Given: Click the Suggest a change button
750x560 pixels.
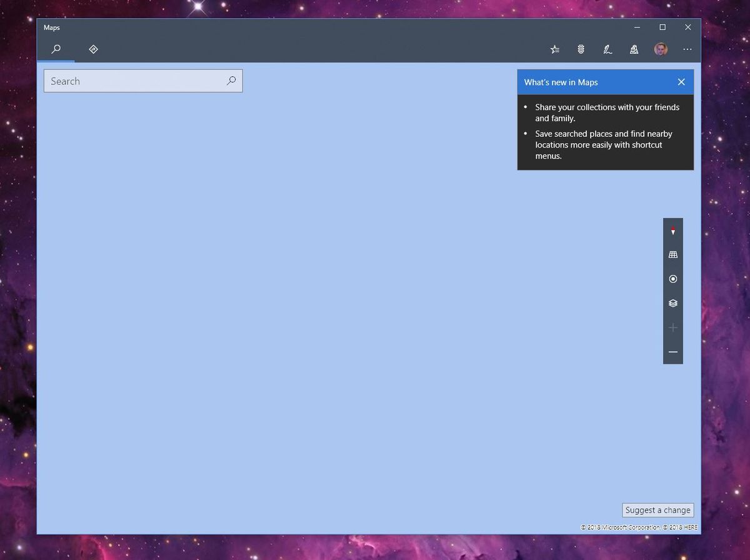Looking at the screenshot, I should tap(657, 510).
